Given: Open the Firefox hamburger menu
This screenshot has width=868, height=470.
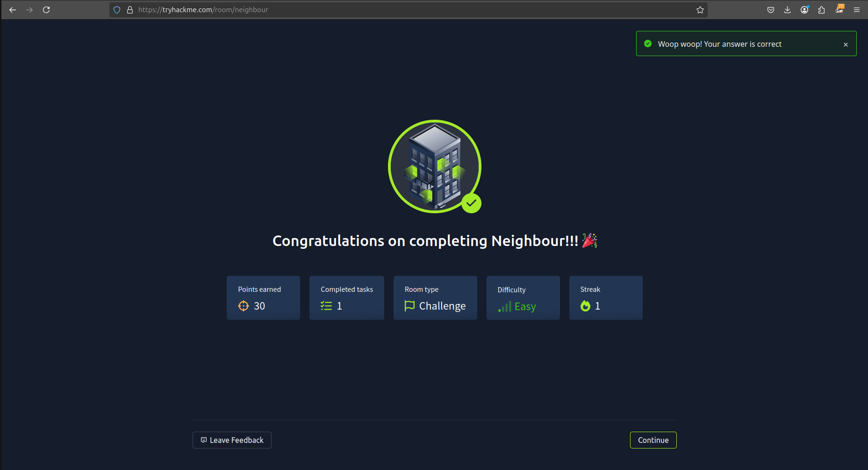Looking at the screenshot, I should [857, 10].
